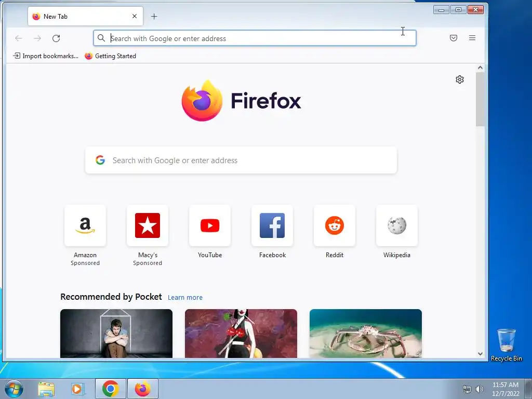
Task: Focus the address bar field
Action: [x=255, y=38]
